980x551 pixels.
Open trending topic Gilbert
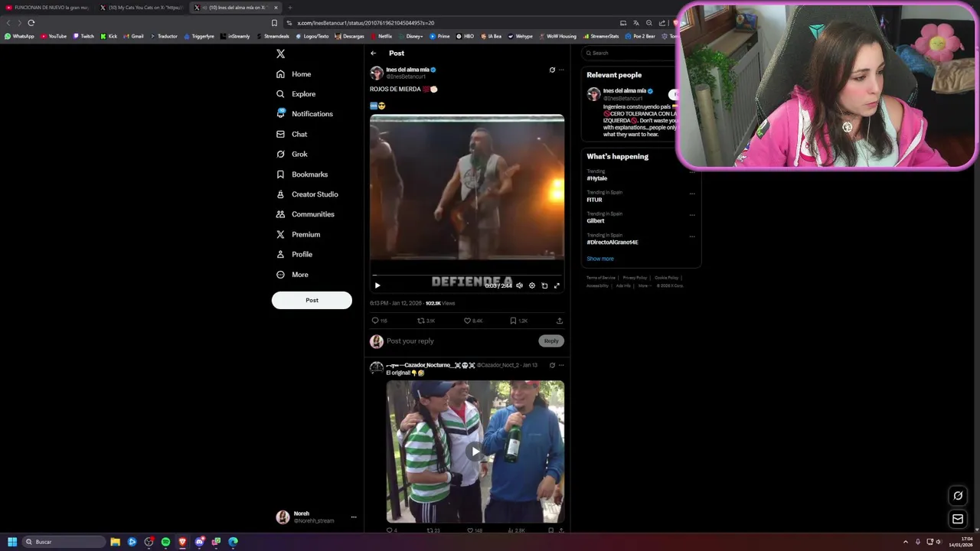(596, 220)
